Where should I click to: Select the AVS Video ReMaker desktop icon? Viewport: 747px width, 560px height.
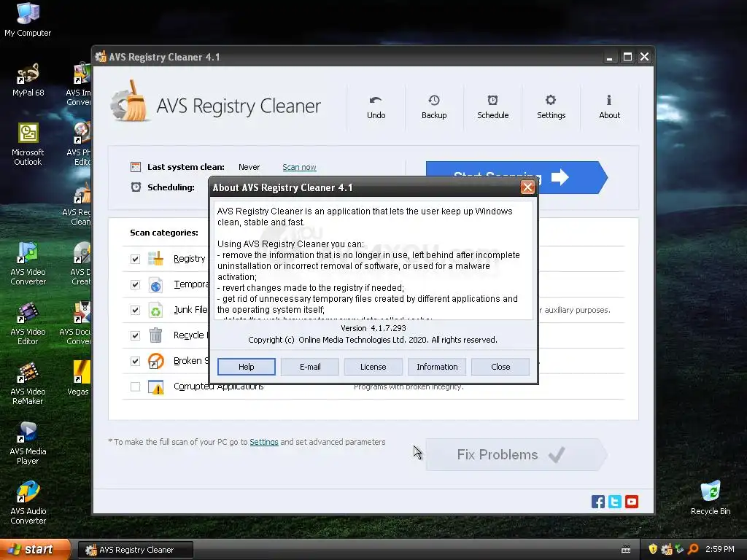click(x=28, y=384)
